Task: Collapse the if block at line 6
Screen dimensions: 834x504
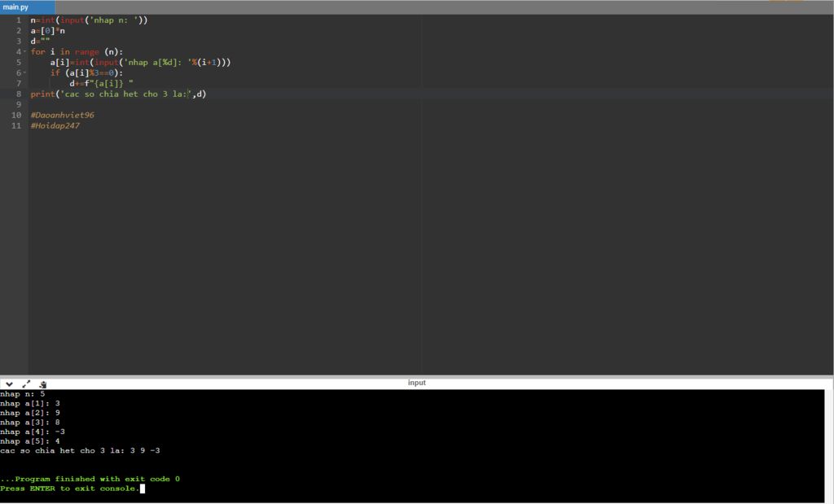Action: (24, 72)
